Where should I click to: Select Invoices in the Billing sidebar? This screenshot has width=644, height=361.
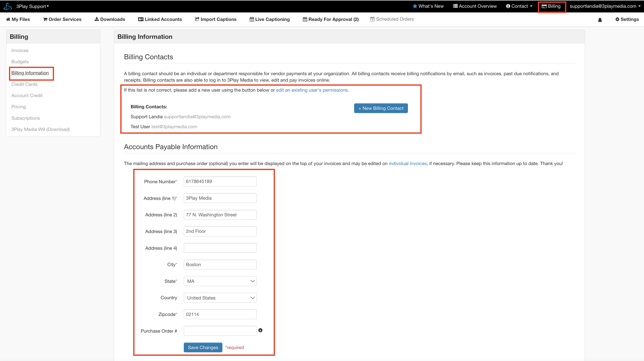20,51
